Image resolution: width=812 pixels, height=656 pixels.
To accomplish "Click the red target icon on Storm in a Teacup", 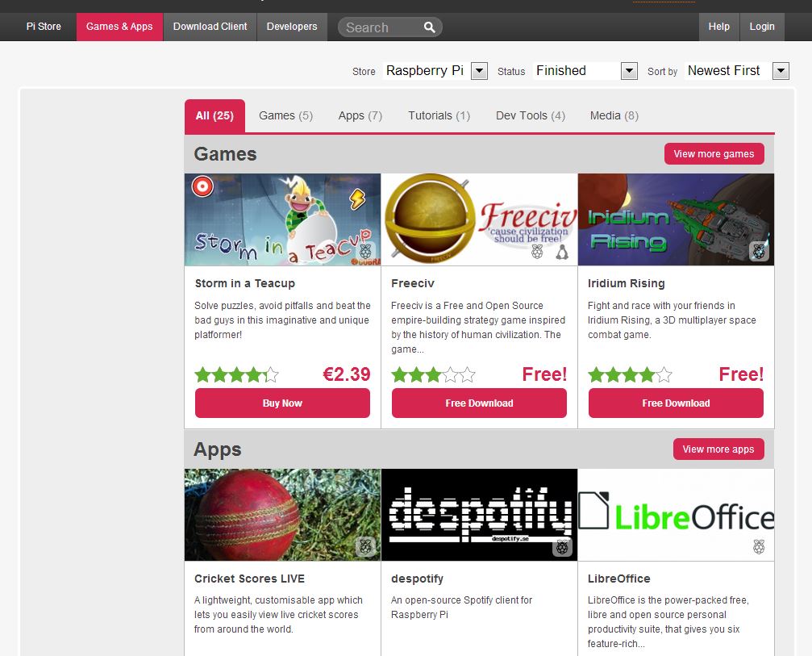I will 202,186.
